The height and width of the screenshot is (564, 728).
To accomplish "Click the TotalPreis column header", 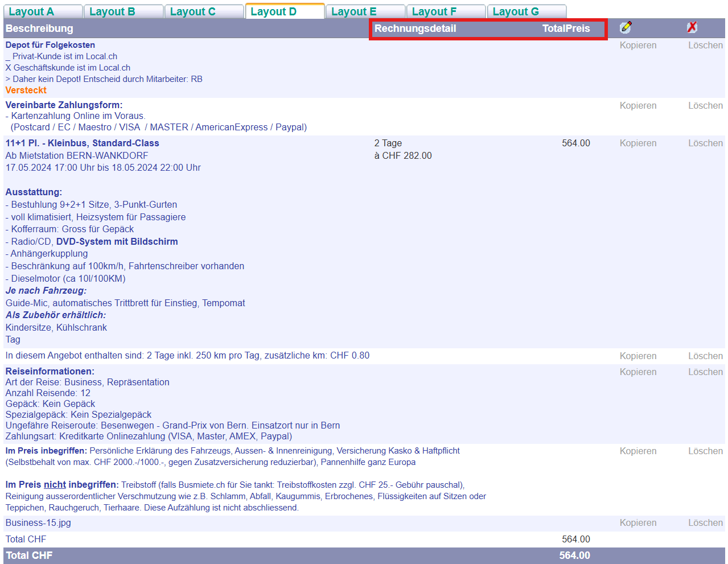I will tap(566, 28).
